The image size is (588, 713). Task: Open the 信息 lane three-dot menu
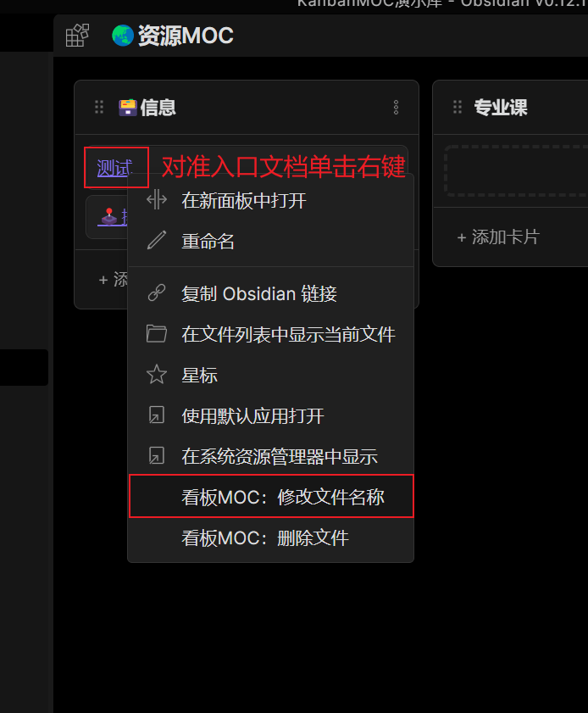tap(396, 108)
